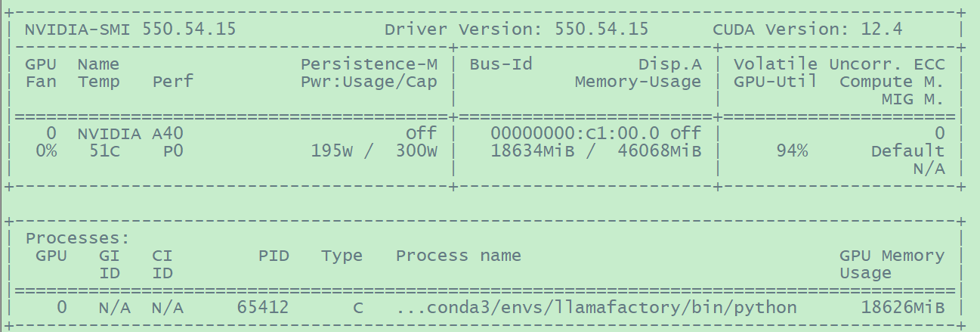Image resolution: width=980 pixels, height=332 pixels.
Task: Click the NVIDIA A40 GPU name
Action: 130,134
